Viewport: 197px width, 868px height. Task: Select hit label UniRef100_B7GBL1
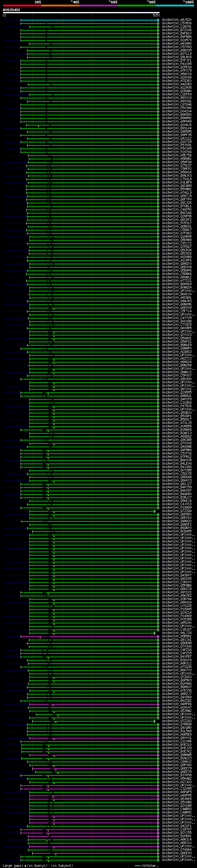177,206
